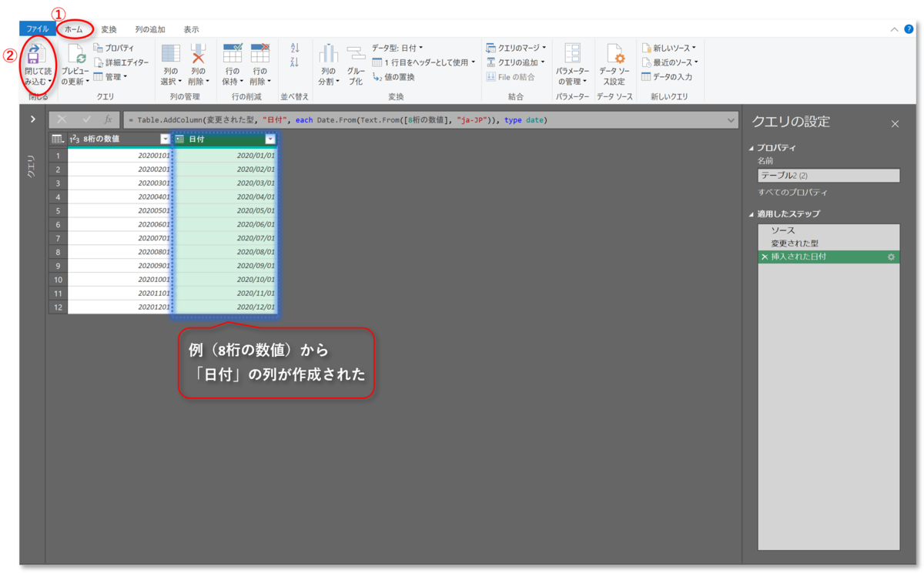The width and height of the screenshot is (924, 574).
Task: Click the formula bar cancel X icon
Action: [x=62, y=119]
